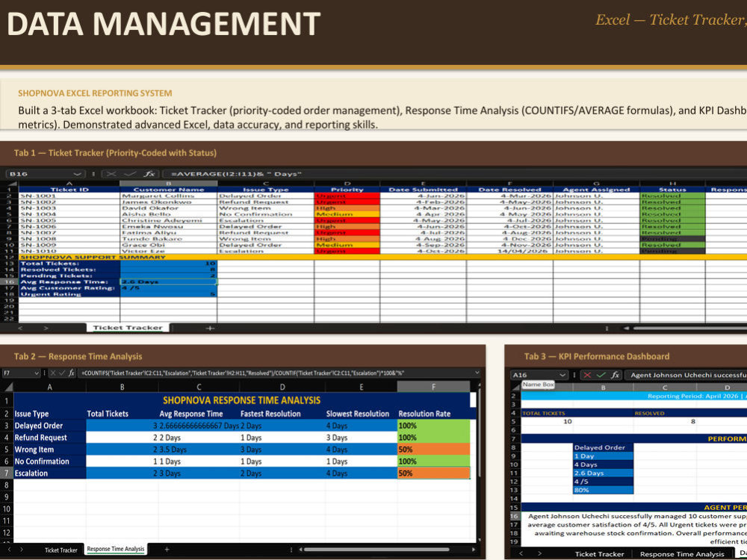Click the Avg Response Time value 2.6 Days
Screen dimensions: 747x560
169,282
